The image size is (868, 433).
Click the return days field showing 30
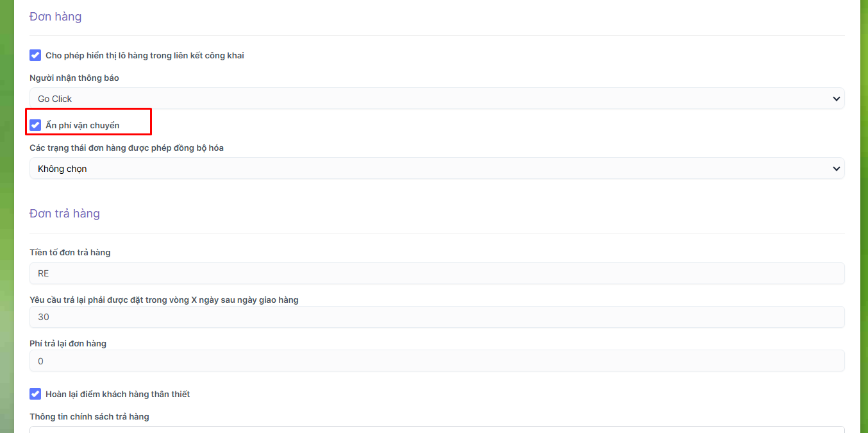[x=436, y=317]
